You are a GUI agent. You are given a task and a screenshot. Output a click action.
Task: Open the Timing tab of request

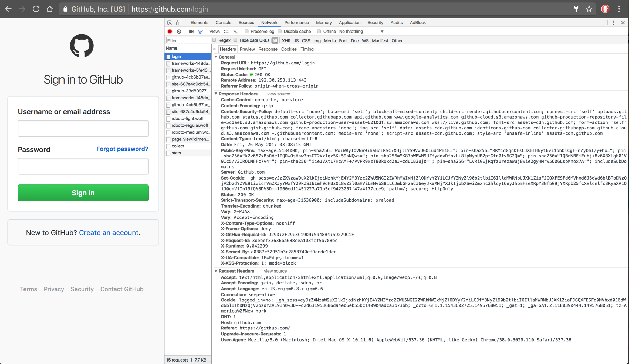[307, 49]
